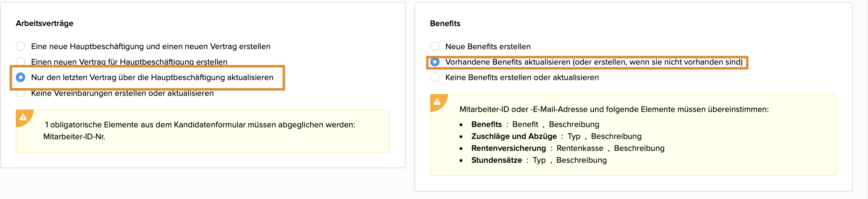Click the warning icon in Benefits notice
The height and width of the screenshot is (199, 868).
click(437, 102)
